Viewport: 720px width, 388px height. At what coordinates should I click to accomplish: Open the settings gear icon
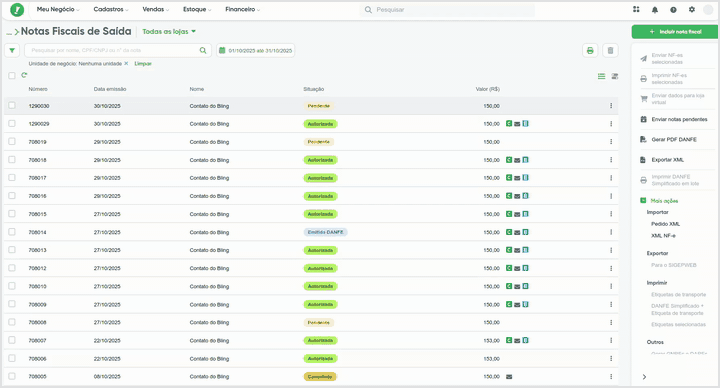coord(692,10)
